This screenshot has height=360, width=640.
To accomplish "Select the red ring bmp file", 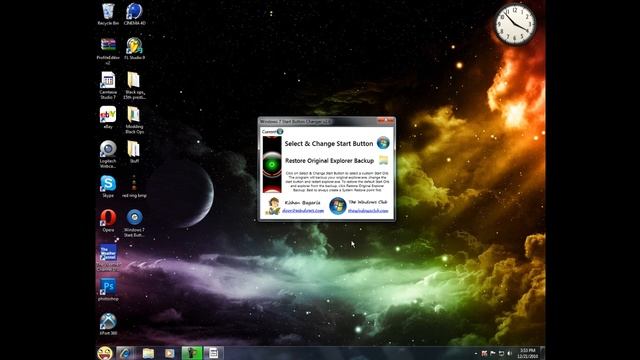I will 134,187.
